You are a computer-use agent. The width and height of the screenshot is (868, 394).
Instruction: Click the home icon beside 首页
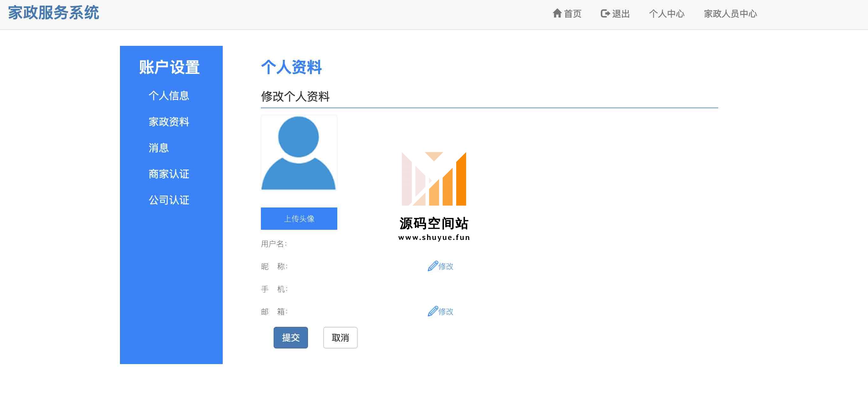[x=557, y=13]
